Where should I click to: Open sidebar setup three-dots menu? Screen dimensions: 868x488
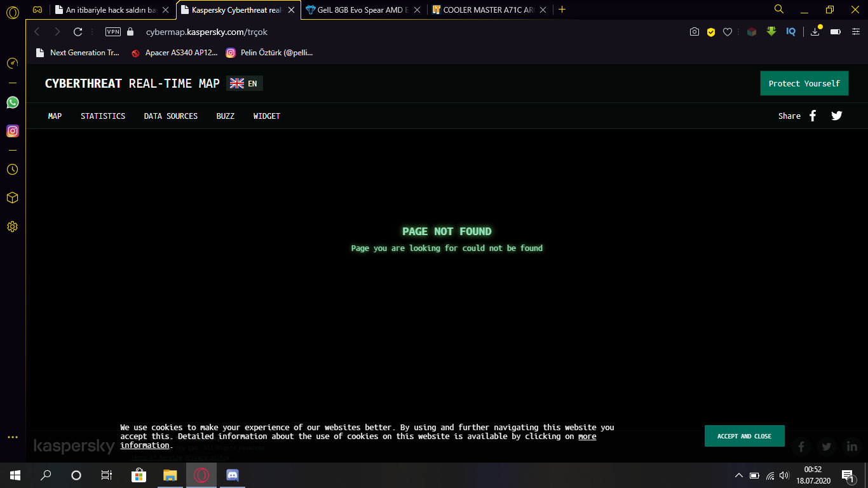coord(12,437)
